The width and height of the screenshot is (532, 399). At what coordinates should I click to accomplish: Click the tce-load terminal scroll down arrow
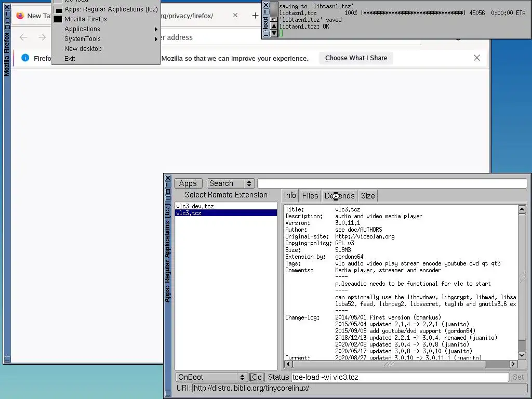(274, 33)
